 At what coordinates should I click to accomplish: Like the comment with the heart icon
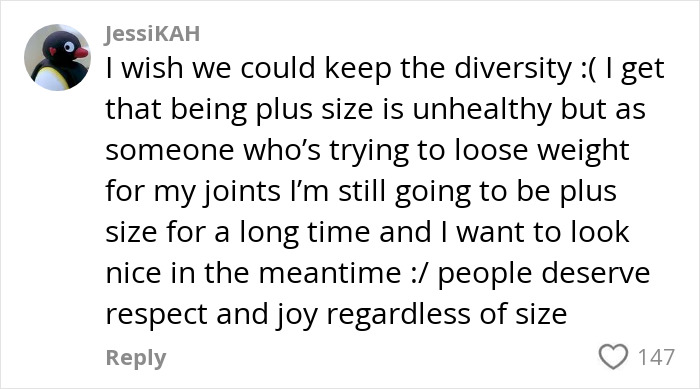(613, 356)
